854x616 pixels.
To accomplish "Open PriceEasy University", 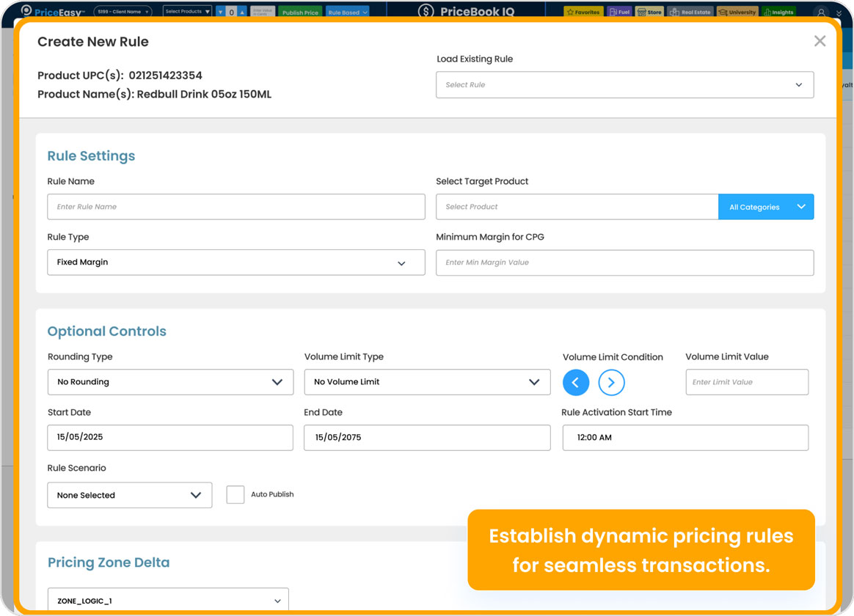I will 736,11.
